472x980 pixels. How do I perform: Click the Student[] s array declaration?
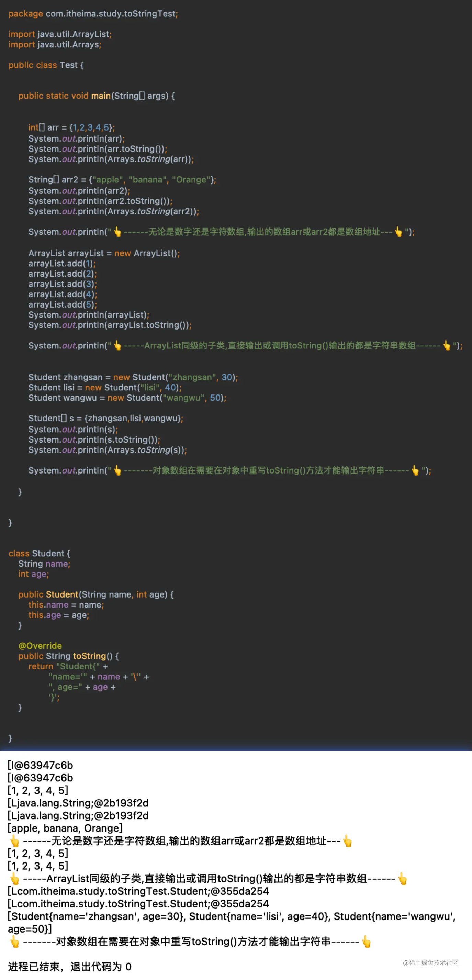tap(105, 418)
